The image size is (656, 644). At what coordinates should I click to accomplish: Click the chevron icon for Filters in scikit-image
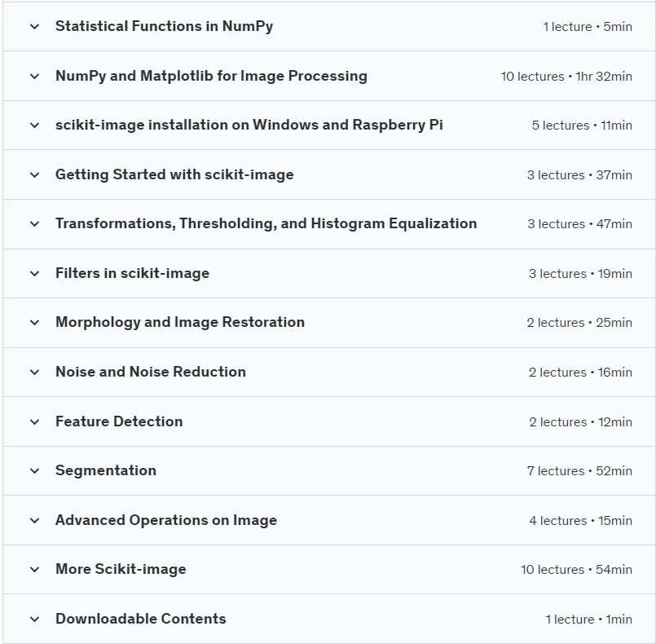(35, 274)
